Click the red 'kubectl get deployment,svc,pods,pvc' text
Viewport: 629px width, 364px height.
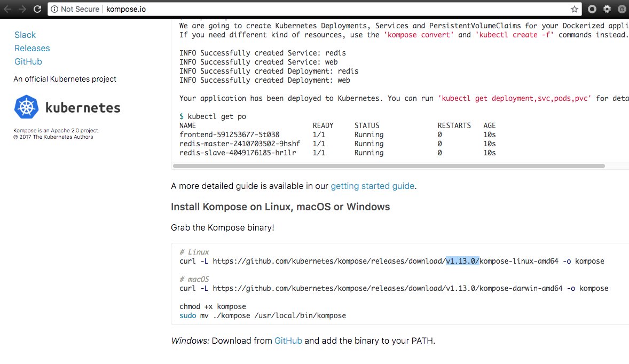click(515, 98)
